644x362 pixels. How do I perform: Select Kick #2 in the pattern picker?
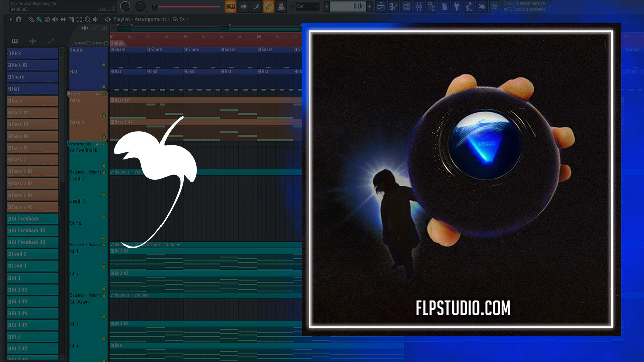(x=33, y=65)
